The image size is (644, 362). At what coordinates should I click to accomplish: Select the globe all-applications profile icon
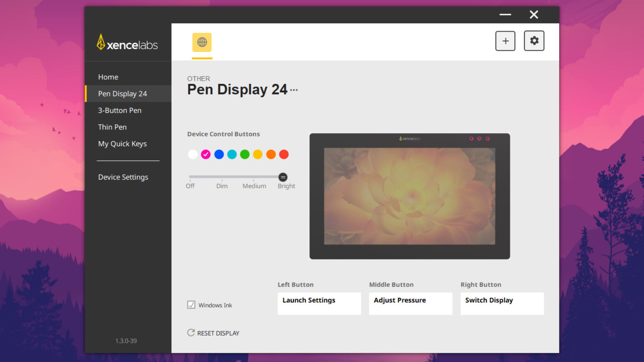click(202, 42)
